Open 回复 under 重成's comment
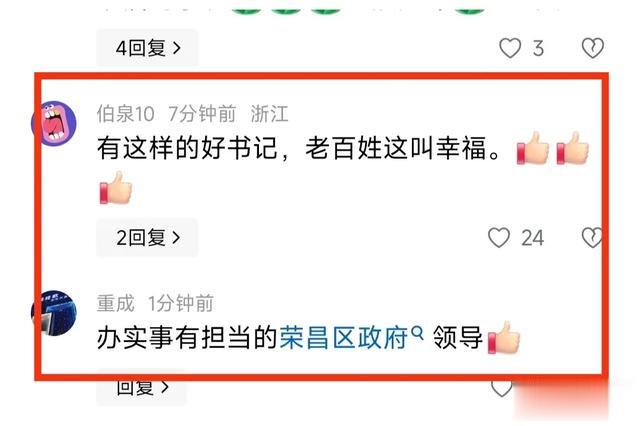Viewport: 640px width, 426px height. pos(142,388)
